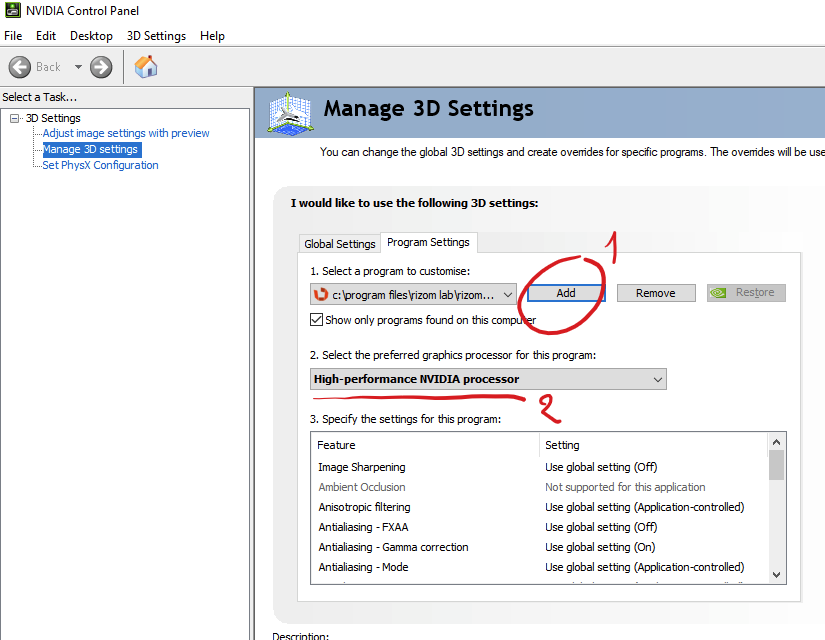Click the settings list scroll down arrow
825x640 pixels.
tap(777, 575)
